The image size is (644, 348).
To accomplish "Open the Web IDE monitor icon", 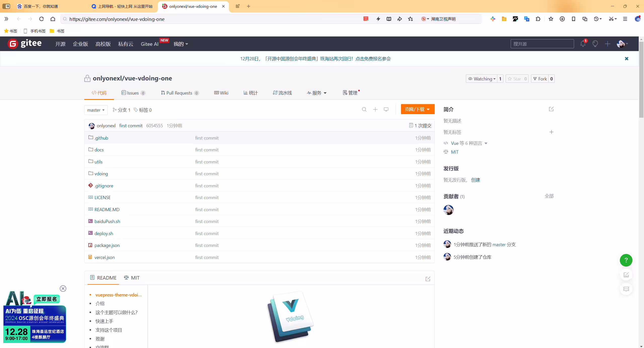I will [386, 109].
